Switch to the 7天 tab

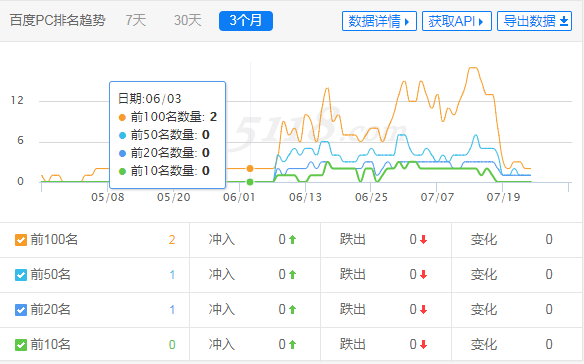coord(136,20)
